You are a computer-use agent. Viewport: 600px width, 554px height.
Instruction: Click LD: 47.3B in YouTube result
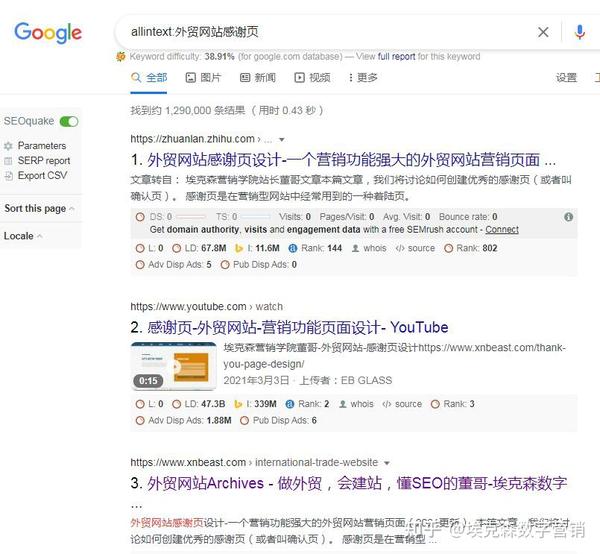(x=199, y=404)
